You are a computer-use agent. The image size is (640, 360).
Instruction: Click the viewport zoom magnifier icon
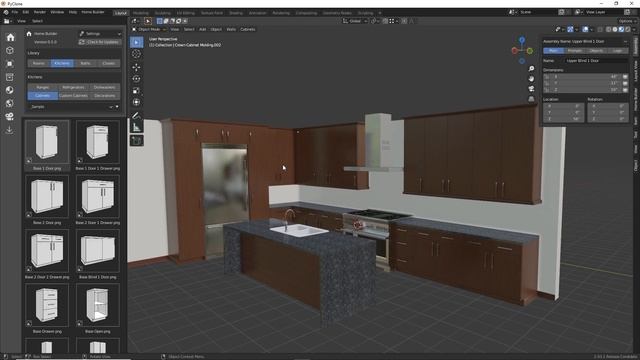pos(531,69)
